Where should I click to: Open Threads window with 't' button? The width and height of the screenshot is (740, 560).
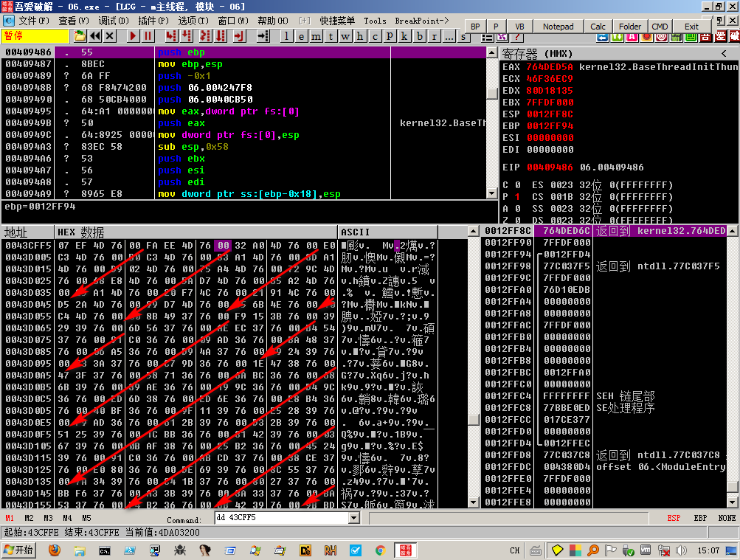point(331,36)
